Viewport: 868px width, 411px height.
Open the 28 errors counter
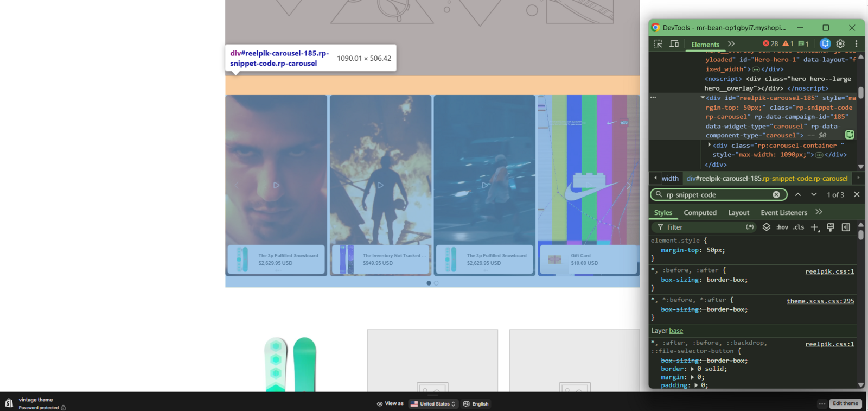coord(770,44)
